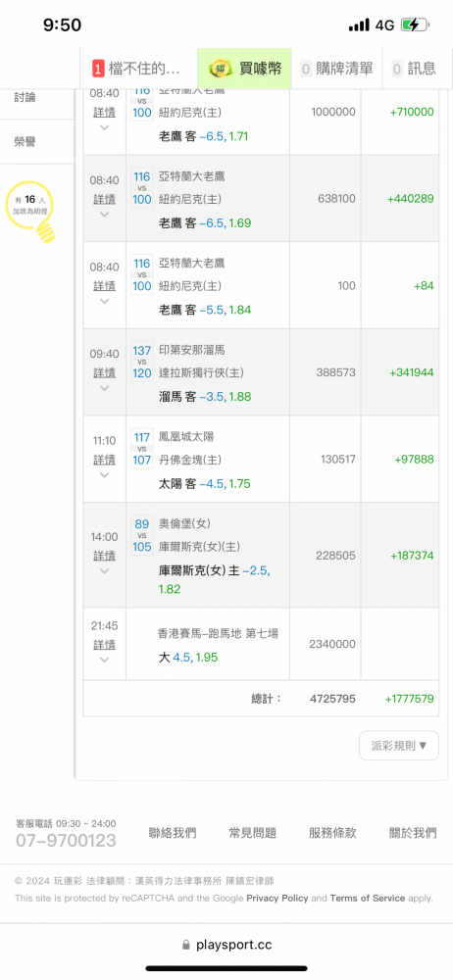Screen dimensions: 453x980
Task: Tap the coin icon beside 買噱幣
Action: coord(221,69)
